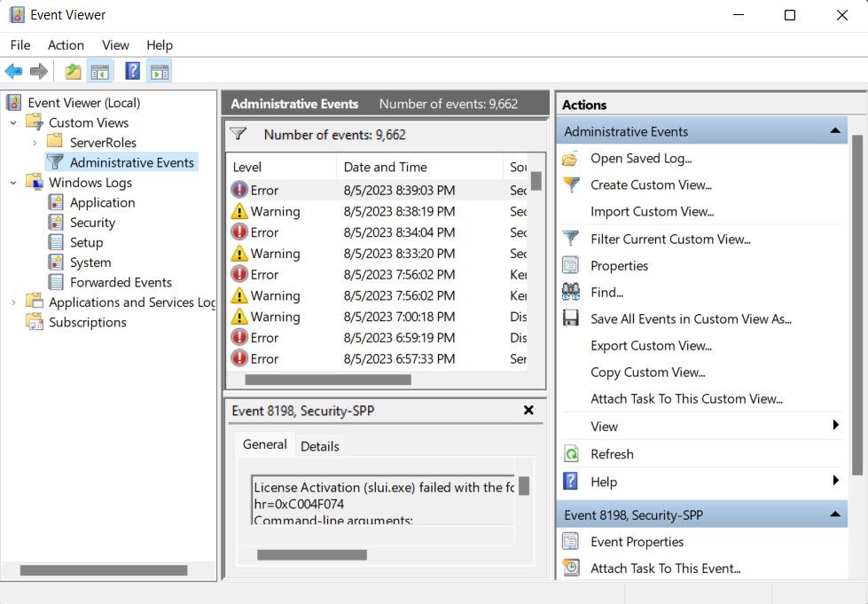Click the Find binoculars icon
Image resolution: width=868 pixels, height=604 pixels.
[x=571, y=292]
